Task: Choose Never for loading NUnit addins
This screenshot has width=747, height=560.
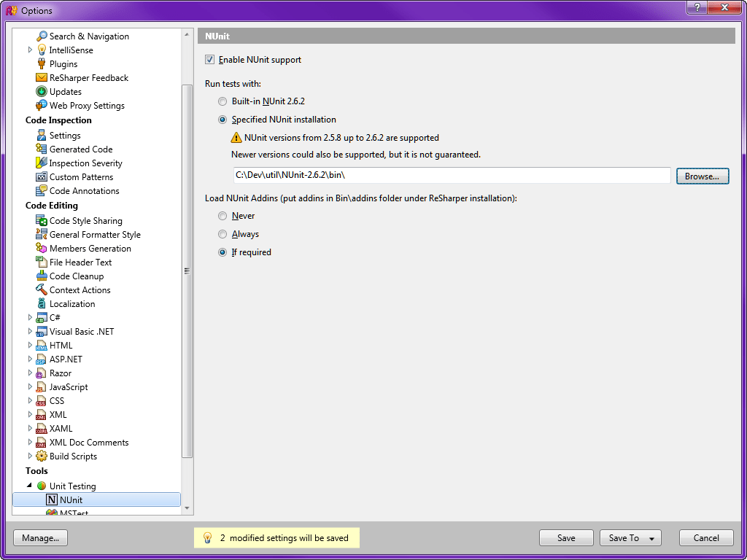Action: pos(222,216)
